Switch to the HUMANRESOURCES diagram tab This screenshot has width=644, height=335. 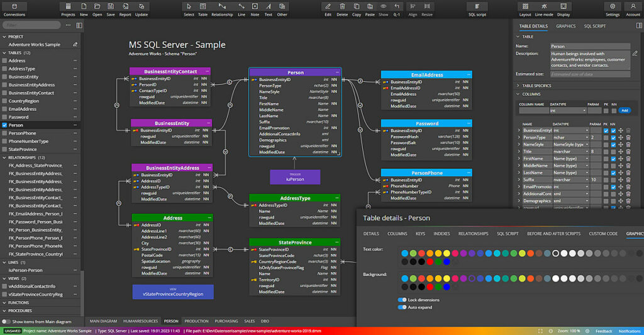pyautogui.click(x=140, y=321)
